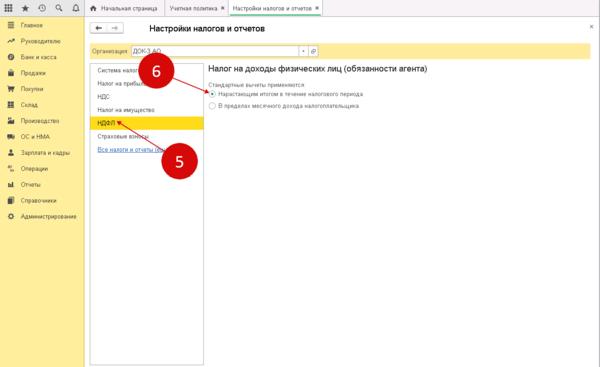The height and width of the screenshot is (367, 600).
Task: Open the Администрирование gear section
Action: coord(42,216)
